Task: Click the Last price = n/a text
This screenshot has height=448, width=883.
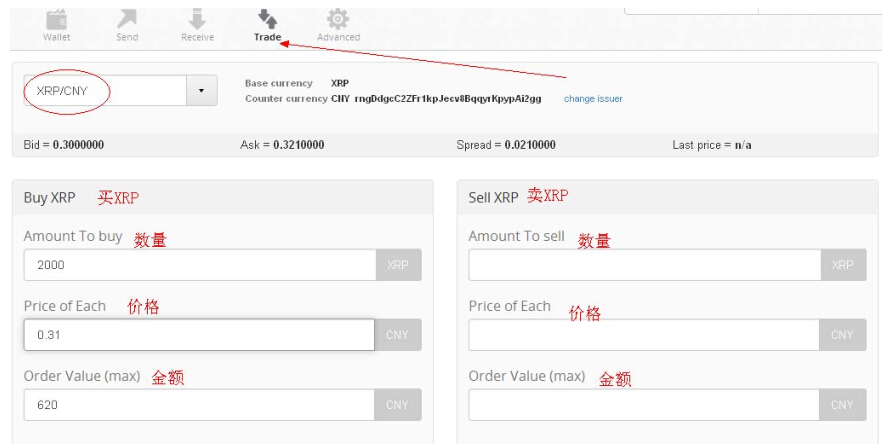Action: (x=712, y=145)
